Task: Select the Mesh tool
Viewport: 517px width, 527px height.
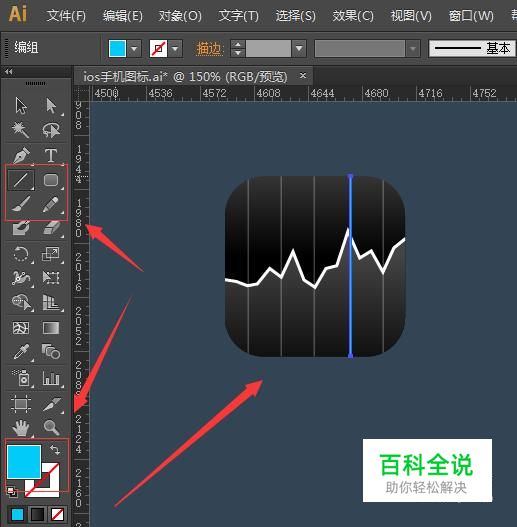Action: (21, 328)
